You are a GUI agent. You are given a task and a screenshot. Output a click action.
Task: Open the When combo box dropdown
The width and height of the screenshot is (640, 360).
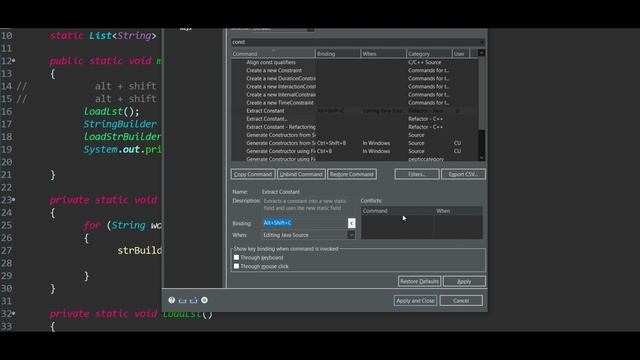351,235
